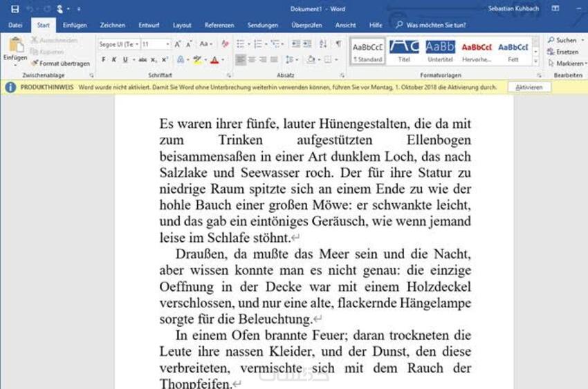Open the Aa change case dropdown
588x389 pixels.
click(x=206, y=44)
